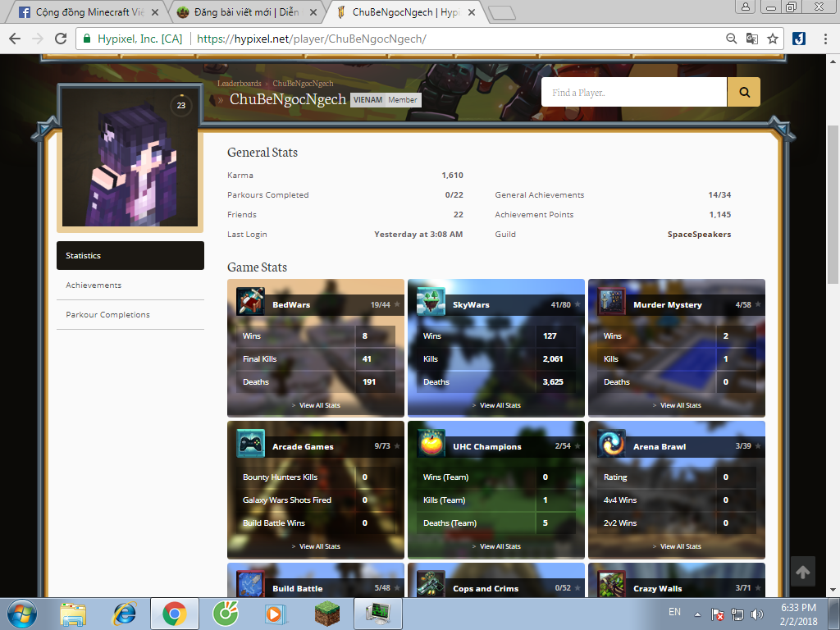Toggle the UHC Champions favorite star
The height and width of the screenshot is (630, 840).
(x=577, y=445)
